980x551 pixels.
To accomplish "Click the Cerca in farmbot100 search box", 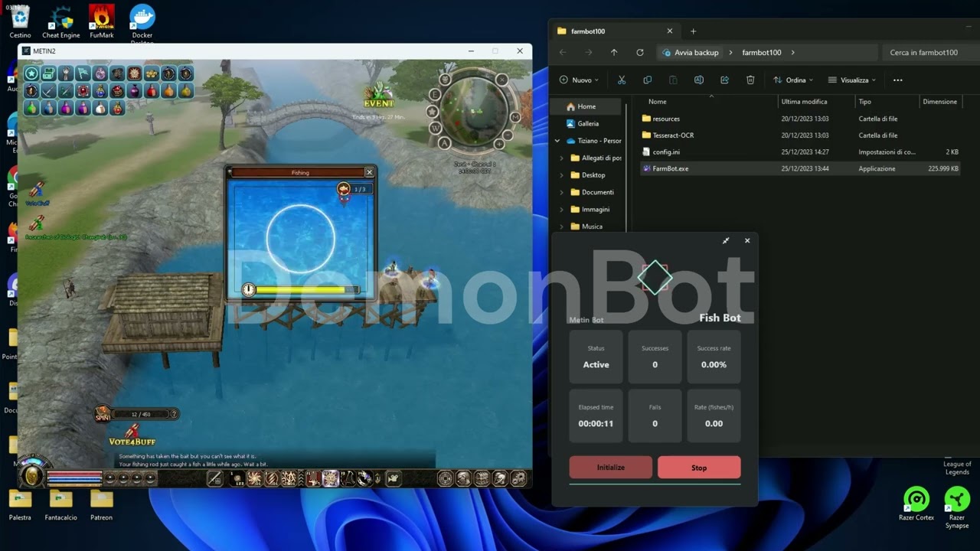I will pyautogui.click(x=930, y=53).
